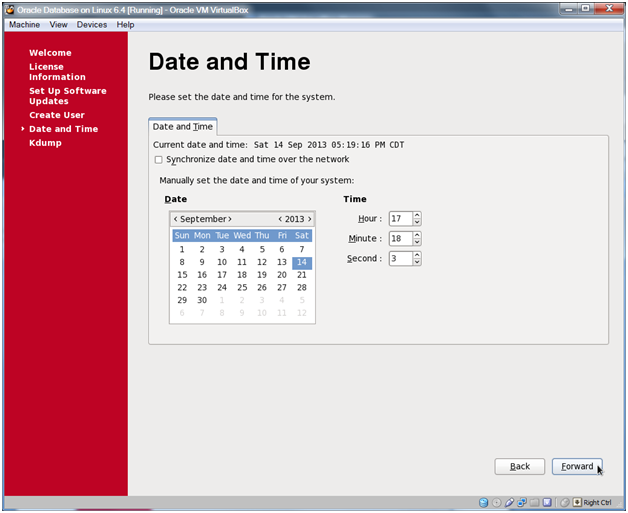Open the Machine menu
The image size is (628, 513).
tap(24, 24)
